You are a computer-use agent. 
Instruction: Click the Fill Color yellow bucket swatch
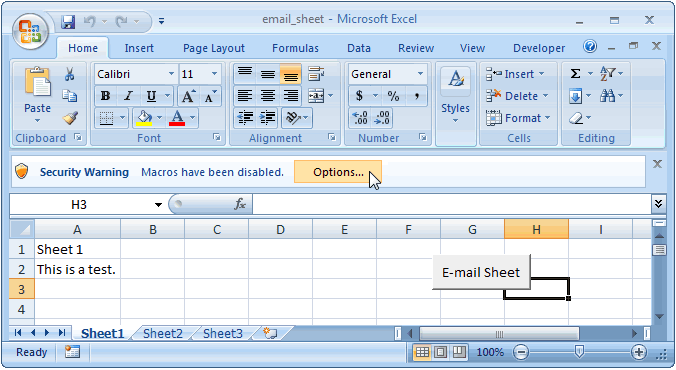coord(144,118)
